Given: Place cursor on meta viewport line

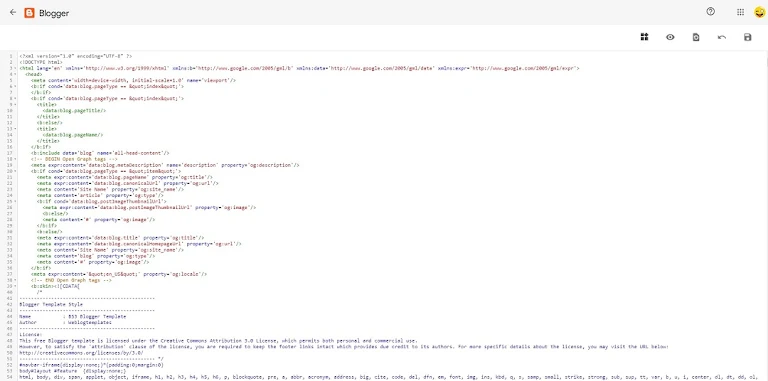Looking at the screenshot, I should click(x=134, y=80).
